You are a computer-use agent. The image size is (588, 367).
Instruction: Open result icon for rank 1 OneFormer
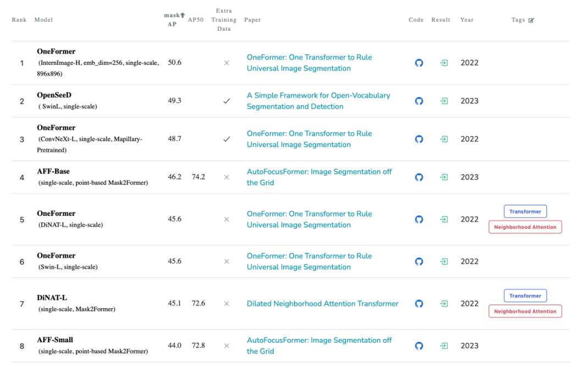coord(443,63)
